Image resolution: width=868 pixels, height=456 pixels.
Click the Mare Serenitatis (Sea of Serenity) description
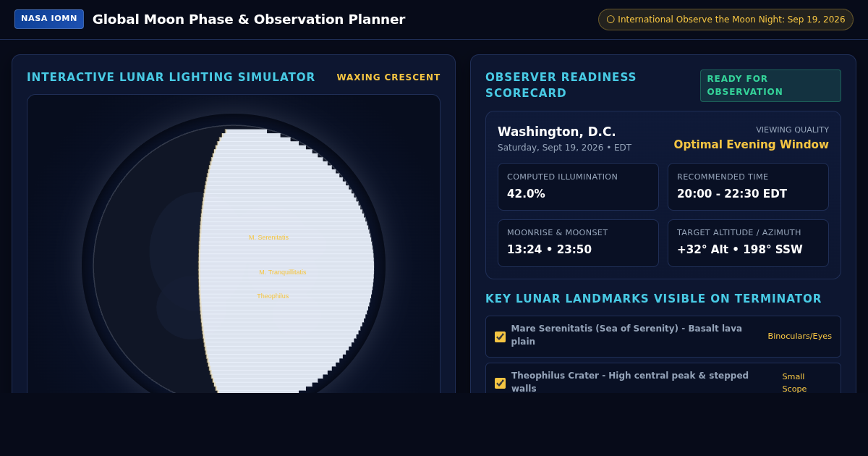[x=626, y=335]
